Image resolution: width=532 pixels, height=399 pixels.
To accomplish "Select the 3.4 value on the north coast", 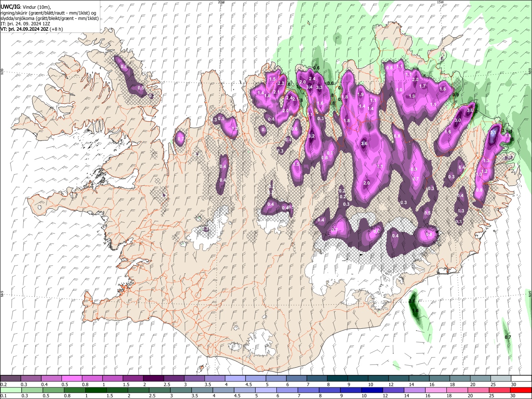I will pyautogui.click(x=309, y=87).
